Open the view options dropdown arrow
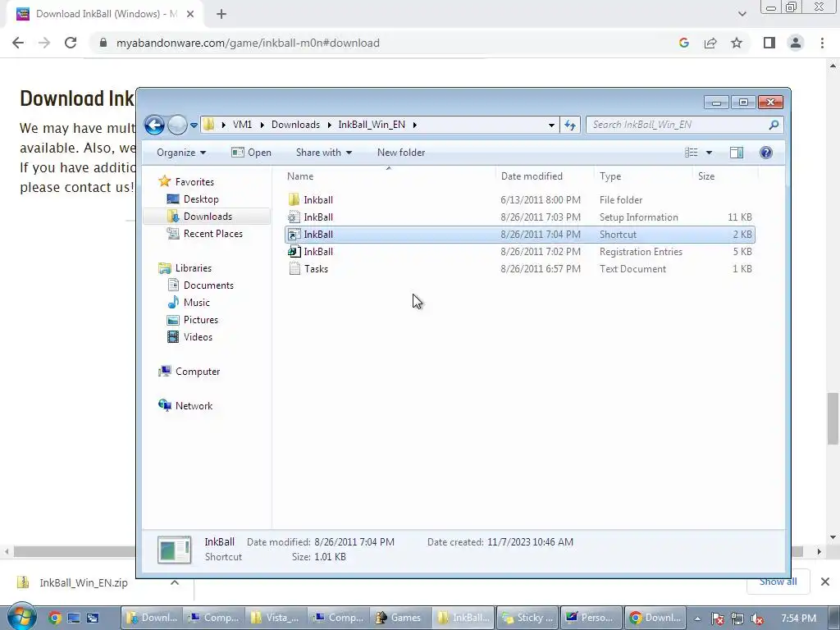The width and height of the screenshot is (840, 630). pyautogui.click(x=710, y=153)
